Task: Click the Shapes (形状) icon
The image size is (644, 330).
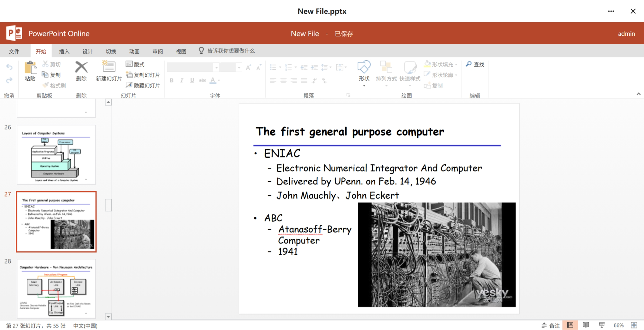Action: (x=364, y=67)
